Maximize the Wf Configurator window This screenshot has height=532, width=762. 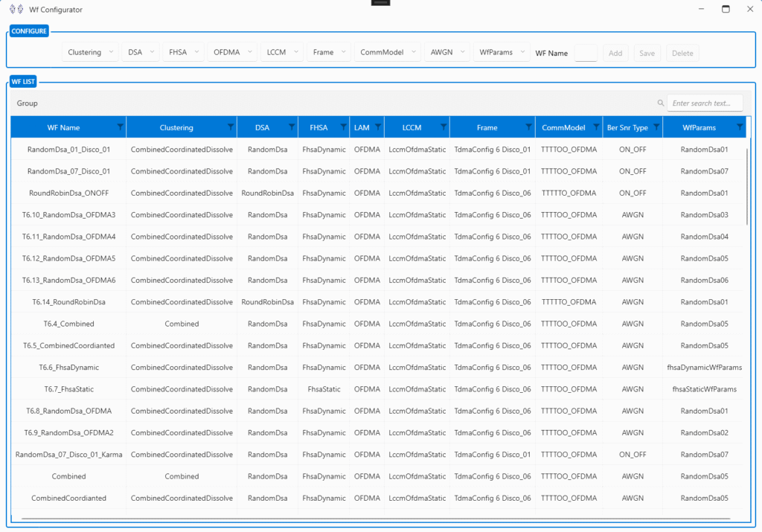pyautogui.click(x=726, y=9)
